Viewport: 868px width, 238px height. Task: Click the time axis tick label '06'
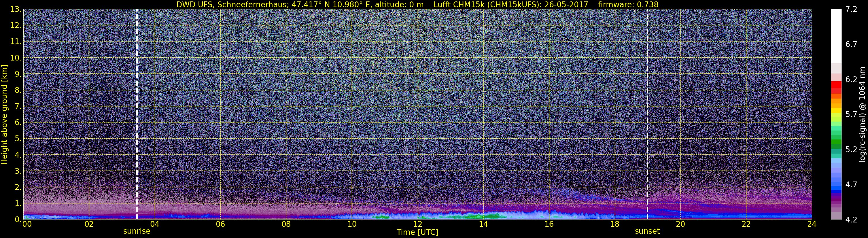pos(220,224)
